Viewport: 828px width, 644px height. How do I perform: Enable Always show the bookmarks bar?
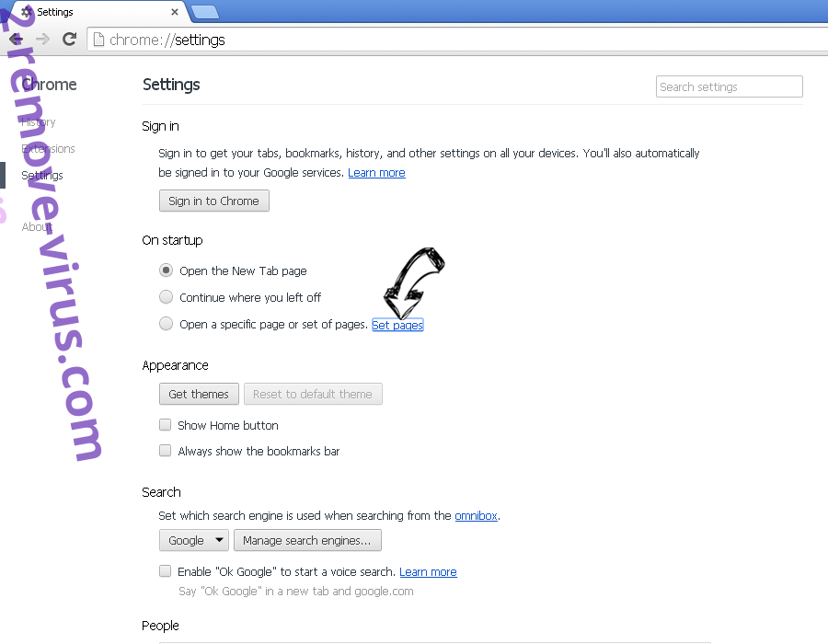click(166, 451)
